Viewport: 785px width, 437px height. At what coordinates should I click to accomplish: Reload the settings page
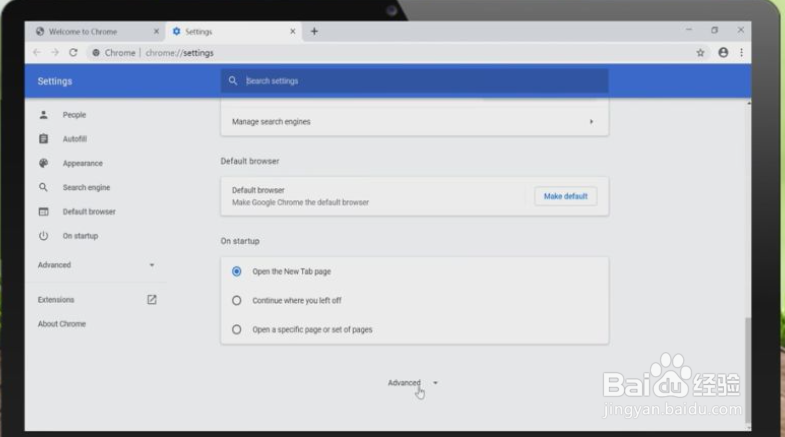point(73,53)
